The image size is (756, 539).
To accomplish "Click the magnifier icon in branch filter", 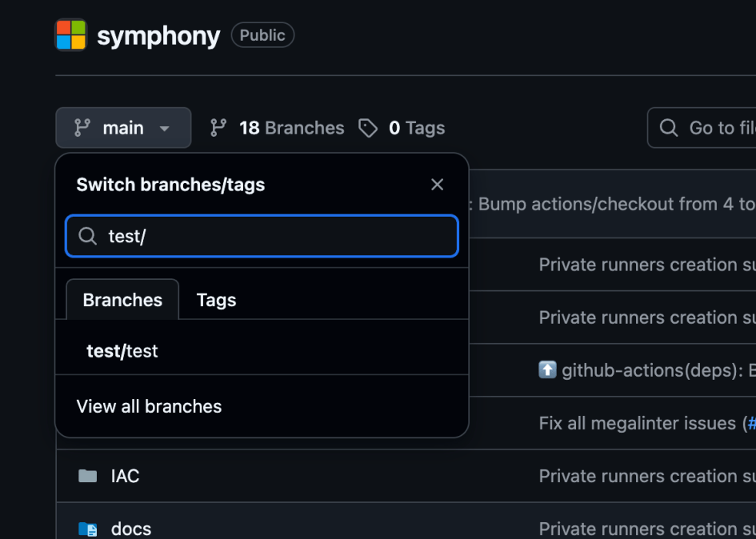I will click(x=87, y=236).
